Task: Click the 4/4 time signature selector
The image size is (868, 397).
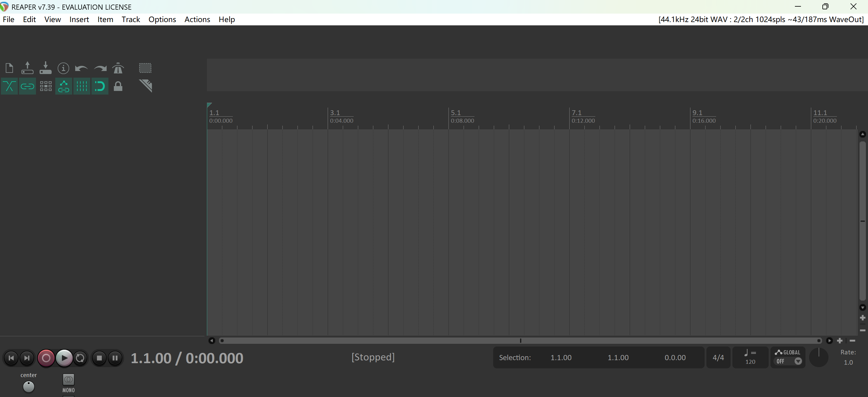Action: 718,357
